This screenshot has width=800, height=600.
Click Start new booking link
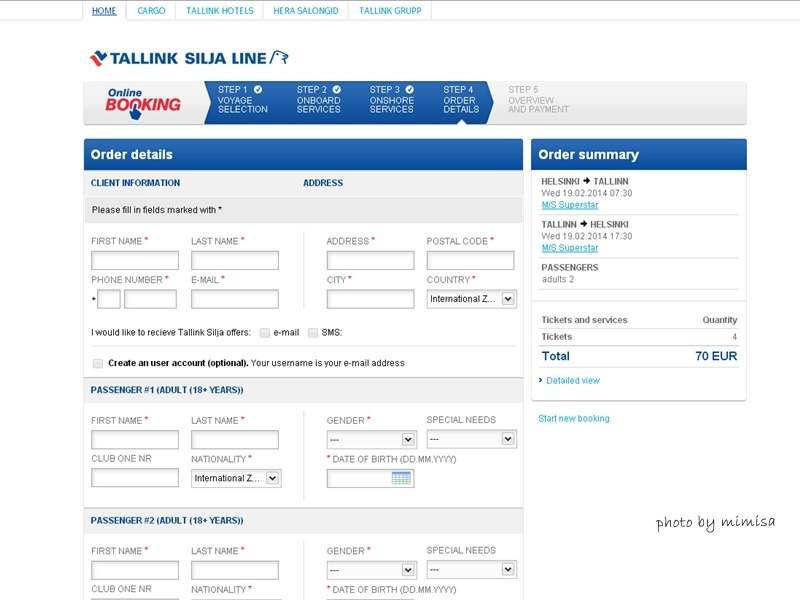coord(573,418)
